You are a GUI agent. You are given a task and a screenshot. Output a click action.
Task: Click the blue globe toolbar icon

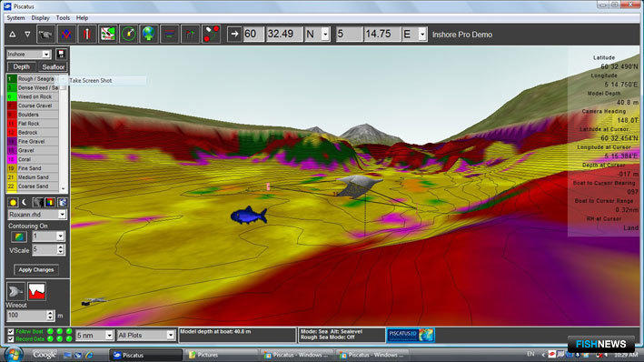(149, 35)
